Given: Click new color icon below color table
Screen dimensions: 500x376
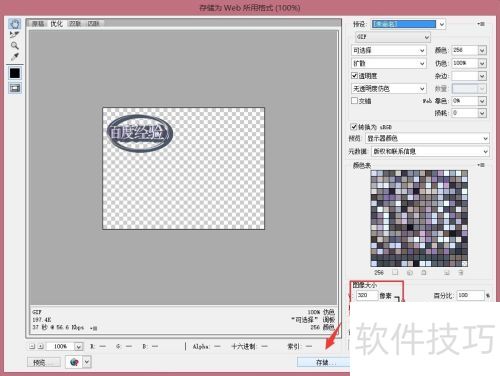Looking at the screenshot, I should point(447,273).
